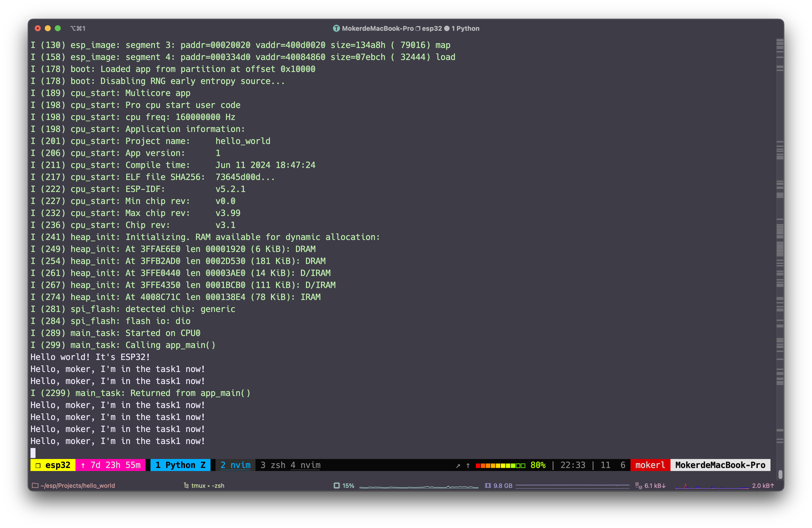Click the 80% battery percentage
Viewport: 812px width, 528px height.
click(x=538, y=465)
